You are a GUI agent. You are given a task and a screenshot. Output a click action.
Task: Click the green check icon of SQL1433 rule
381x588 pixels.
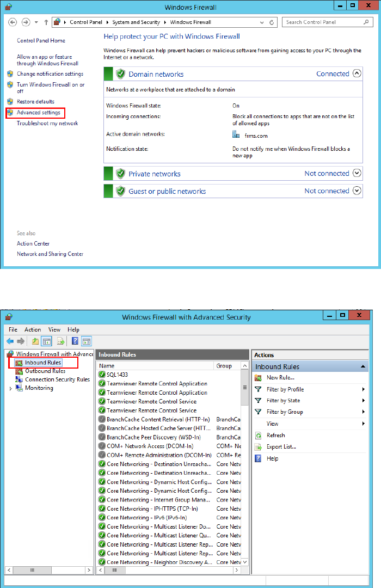pos(102,375)
